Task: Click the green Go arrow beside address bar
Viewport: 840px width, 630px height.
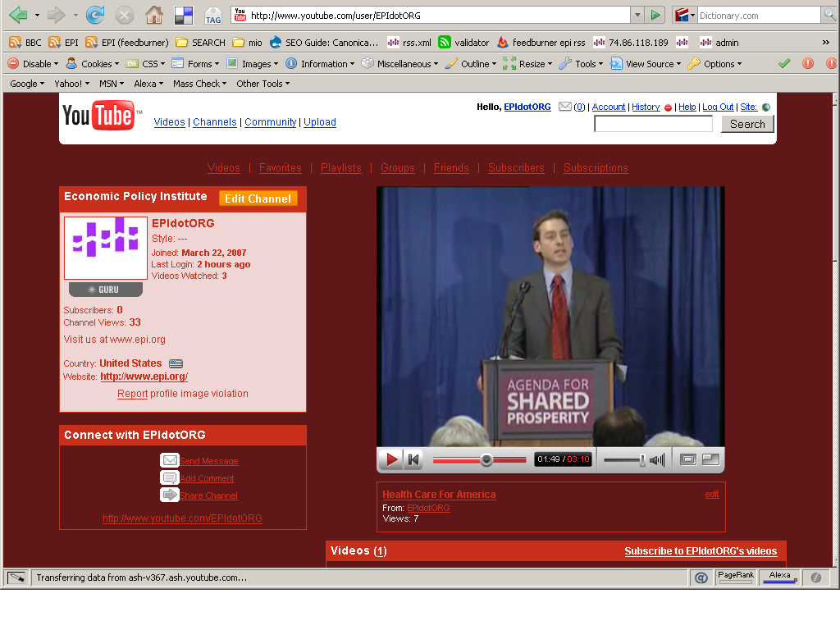Action: click(655, 15)
